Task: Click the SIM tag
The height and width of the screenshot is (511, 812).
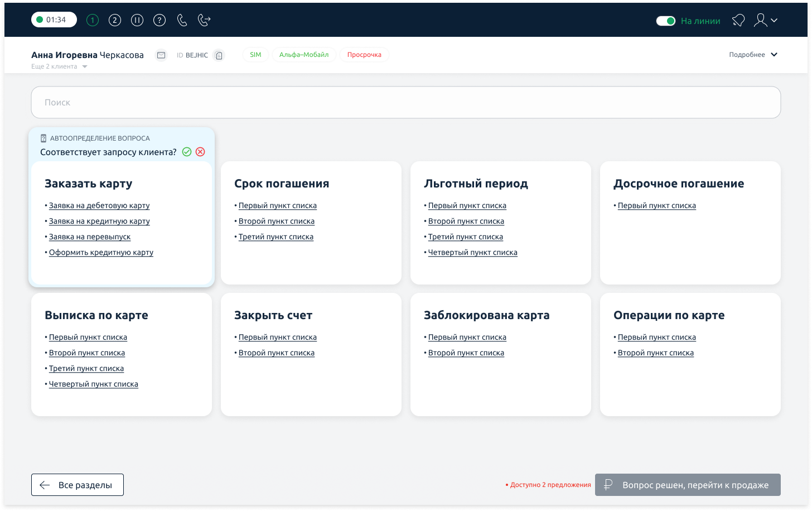Action: 255,55
